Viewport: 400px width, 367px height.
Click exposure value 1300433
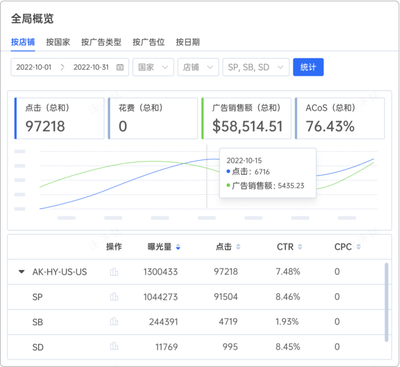[161, 272]
